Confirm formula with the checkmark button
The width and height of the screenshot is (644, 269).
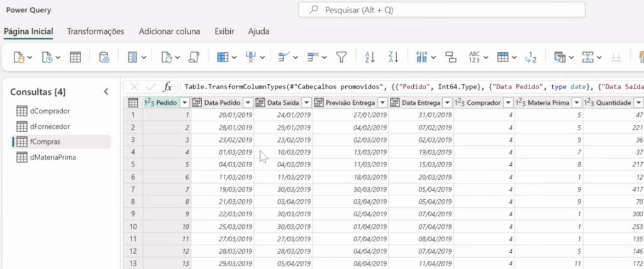151,87
